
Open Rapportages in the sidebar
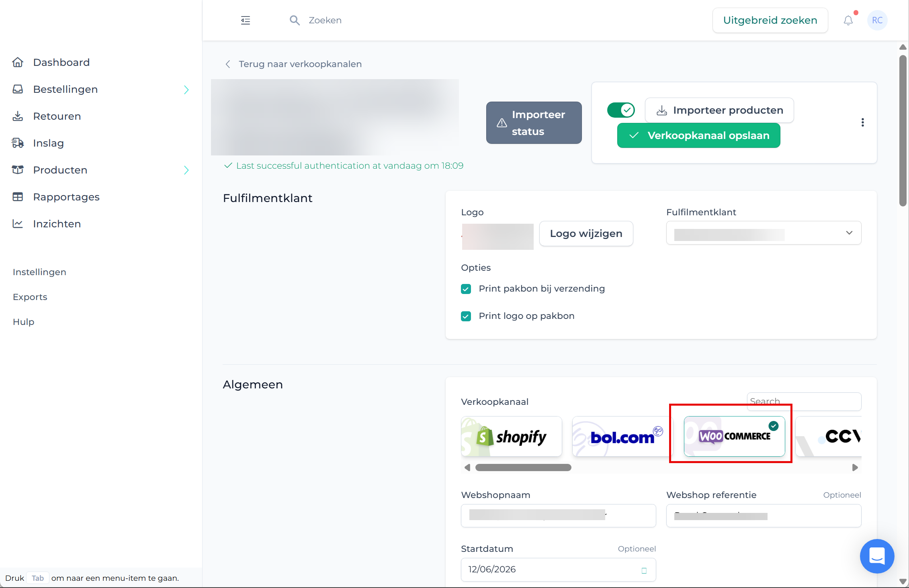pyautogui.click(x=66, y=197)
